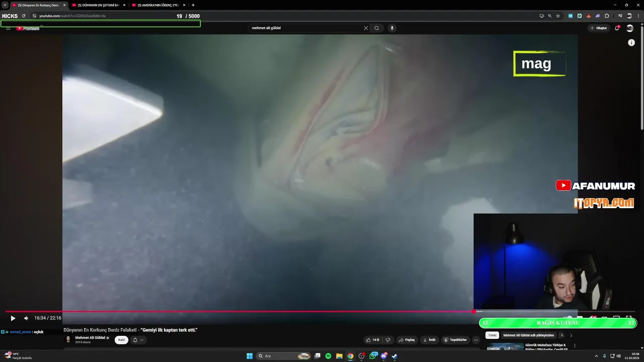
Task: Like the video (14 B)
Action: point(373,340)
